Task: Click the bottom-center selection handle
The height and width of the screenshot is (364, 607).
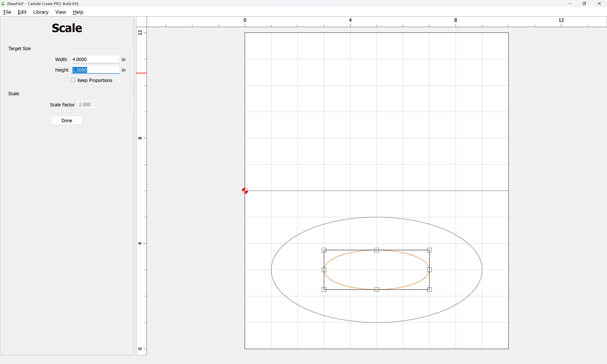Action: tap(377, 289)
